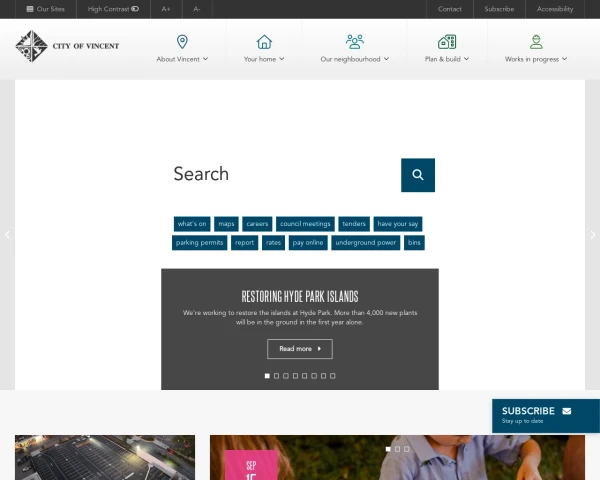This screenshot has width=600, height=480.
Task: Toggle High Contrast mode
Action: pos(113,9)
